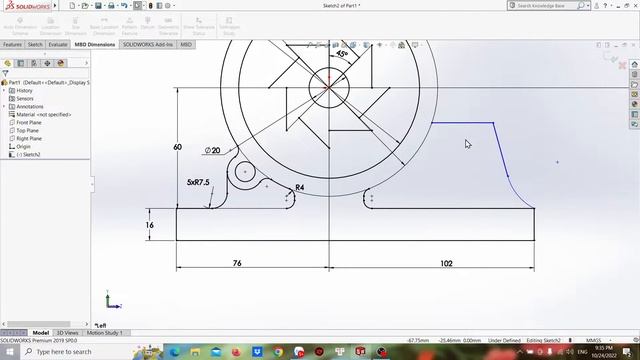Open the Custom Properties task pane icon
Viewport: 640px width, 360px height.
634,114
